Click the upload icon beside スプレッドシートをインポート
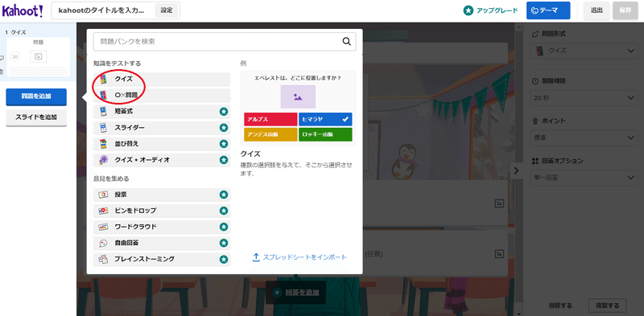The height and width of the screenshot is (316, 644). [256, 257]
